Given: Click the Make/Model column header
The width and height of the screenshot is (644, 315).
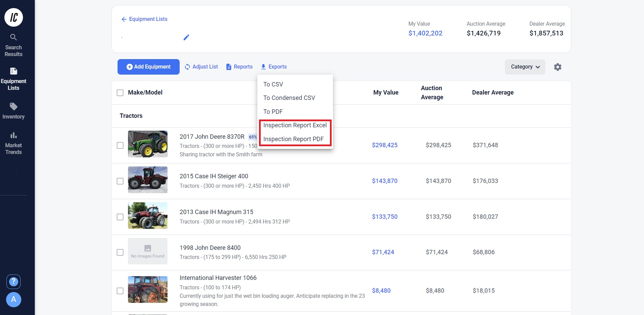Looking at the screenshot, I should [x=145, y=93].
